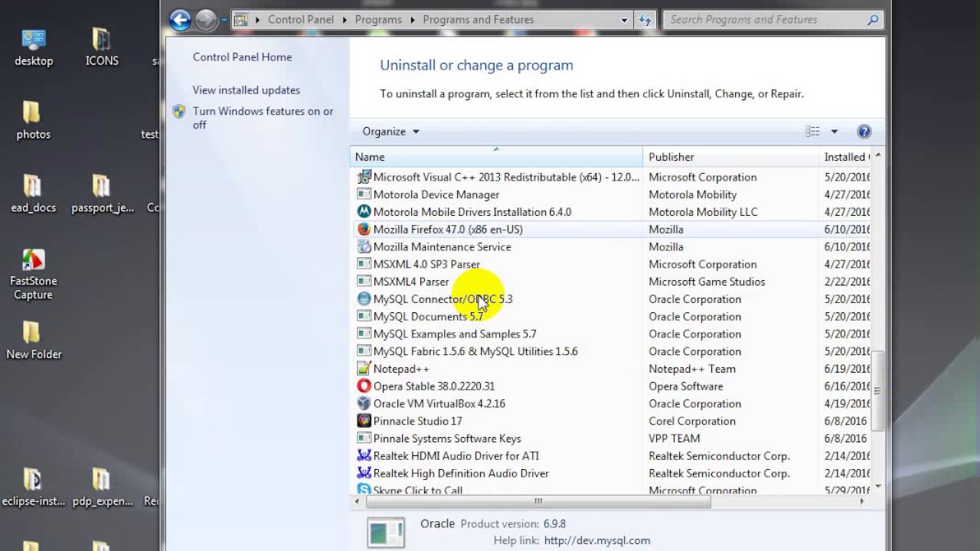
Task: Click the vertical scrollbar thumb
Action: point(877,390)
